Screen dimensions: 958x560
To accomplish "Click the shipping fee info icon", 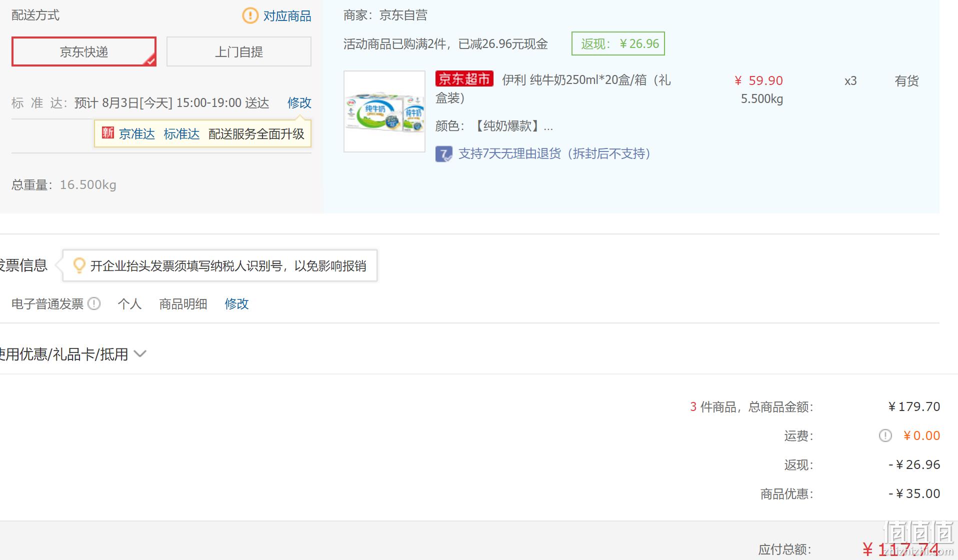I will [x=885, y=435].
